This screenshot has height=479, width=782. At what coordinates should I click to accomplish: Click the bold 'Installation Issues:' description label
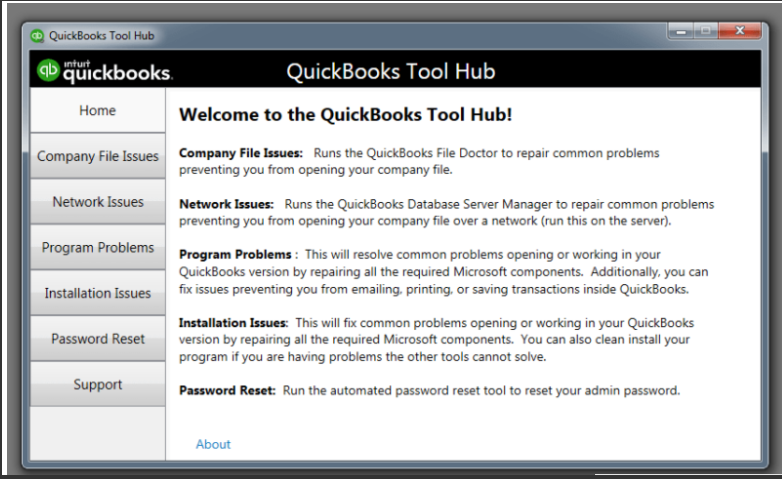tap(233, 323)
